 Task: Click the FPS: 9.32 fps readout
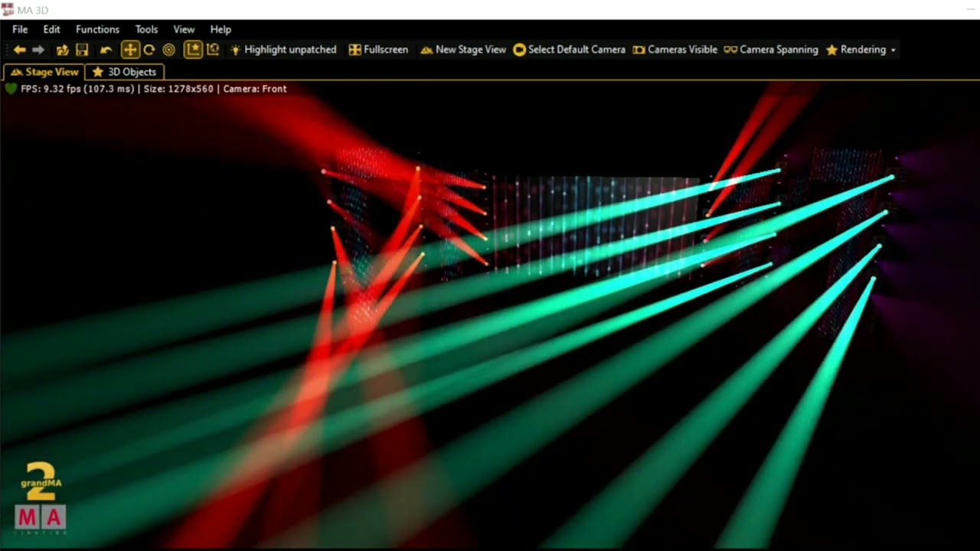click(78, 89)
